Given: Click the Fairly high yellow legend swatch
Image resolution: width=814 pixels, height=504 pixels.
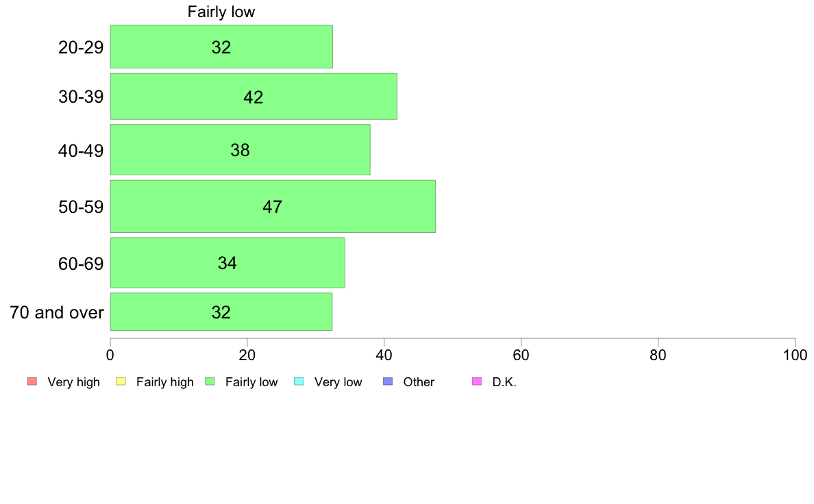Looking at the screenshot, I should [x=121, y=381].
